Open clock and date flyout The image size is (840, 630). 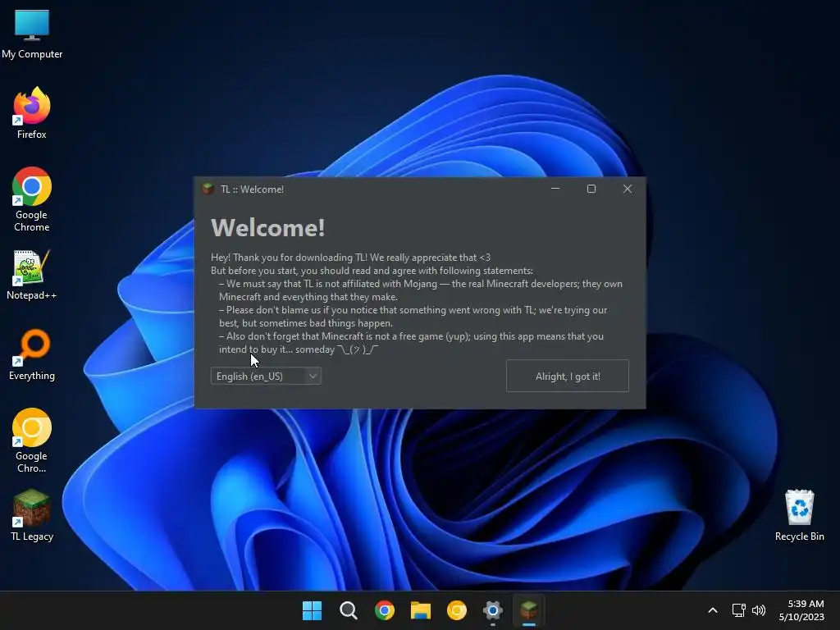[801, 610]
